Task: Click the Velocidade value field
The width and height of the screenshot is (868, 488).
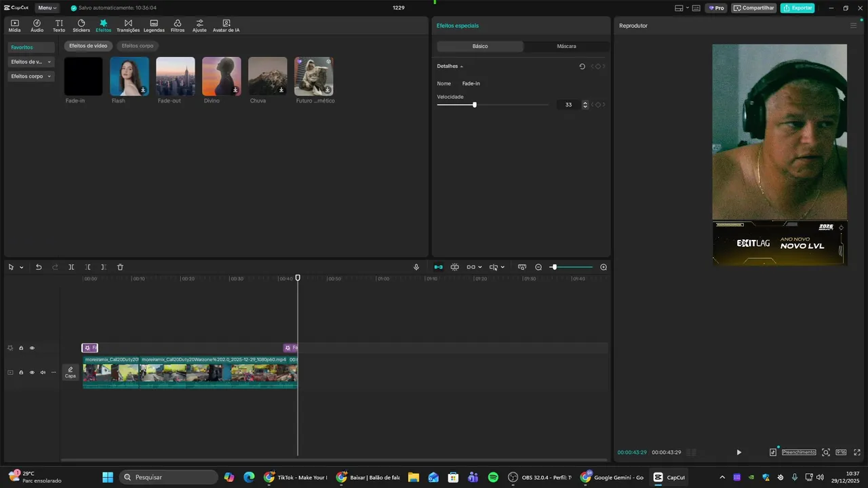Action: click(x=568, y=104)
